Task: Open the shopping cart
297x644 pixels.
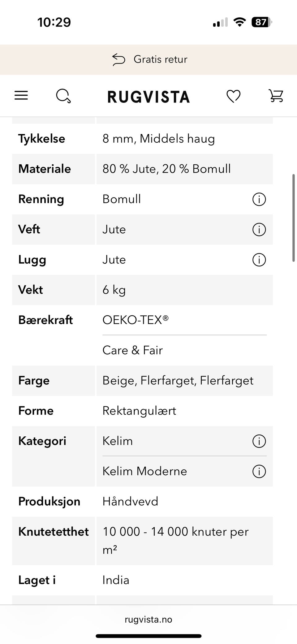Action: pyautogui.click(x=276, y=96)
